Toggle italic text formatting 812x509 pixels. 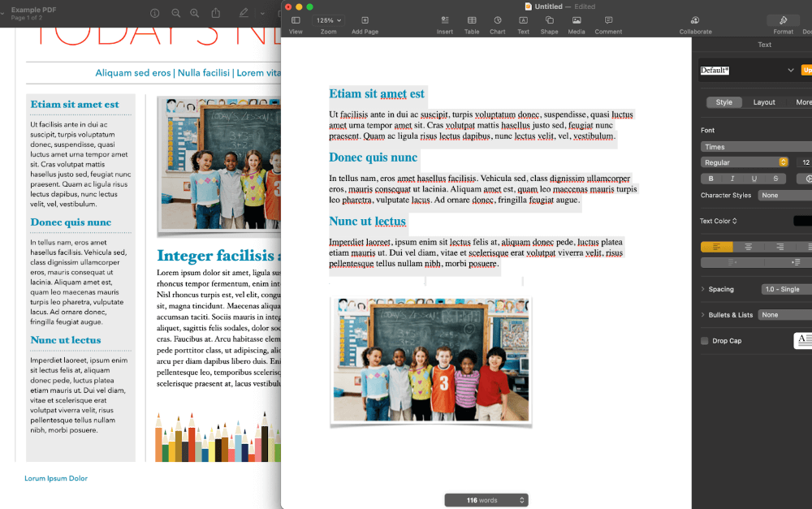732,179
